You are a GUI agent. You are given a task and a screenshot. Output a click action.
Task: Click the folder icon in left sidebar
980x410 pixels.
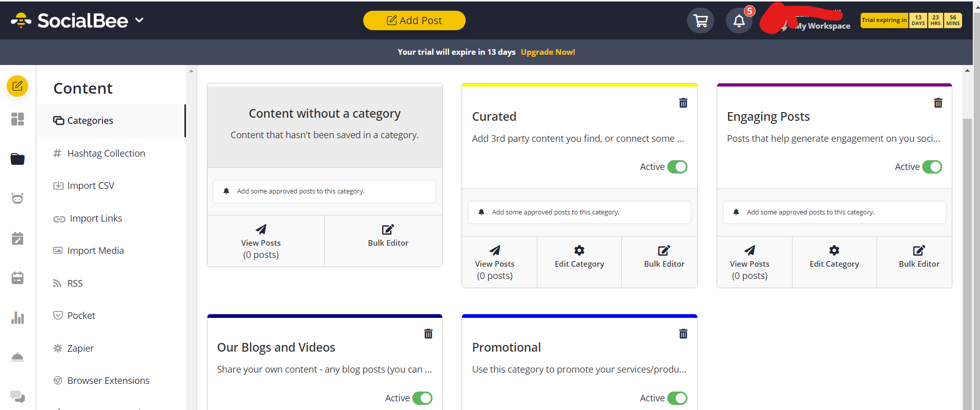pyautogui.click(x=17, y=159)
